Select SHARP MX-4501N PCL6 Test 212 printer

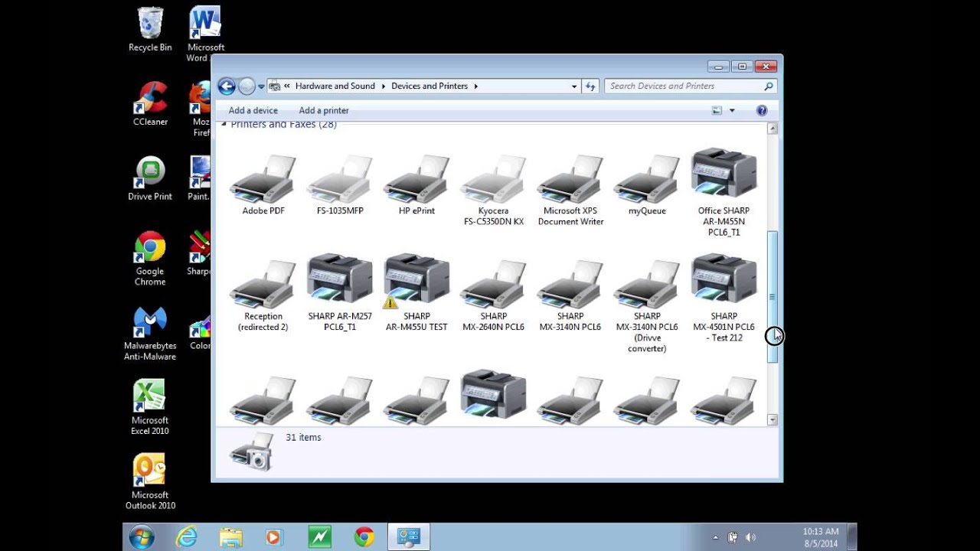[x=724, y=298]
